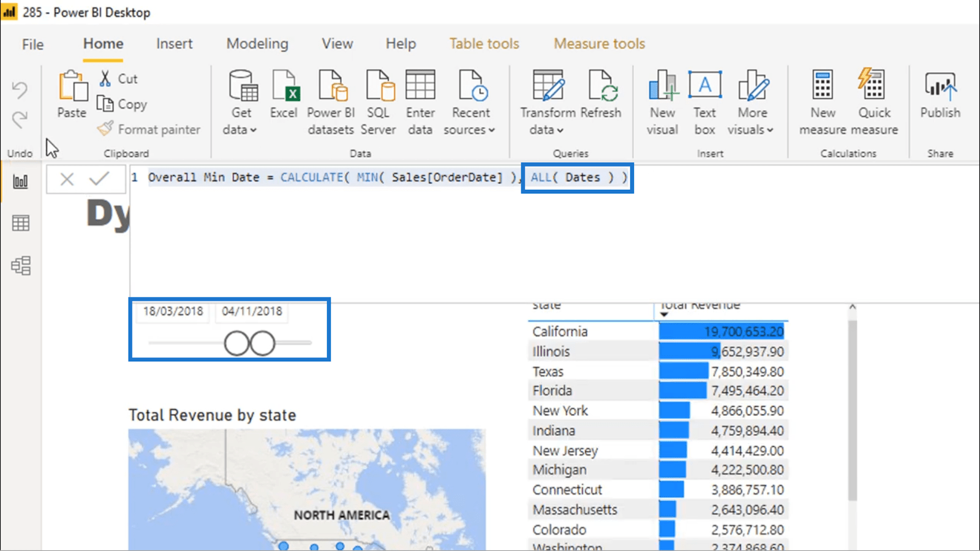The width and height of the screenshot is (980, 551).
Task: Insert a Text box
Action: 705,102
